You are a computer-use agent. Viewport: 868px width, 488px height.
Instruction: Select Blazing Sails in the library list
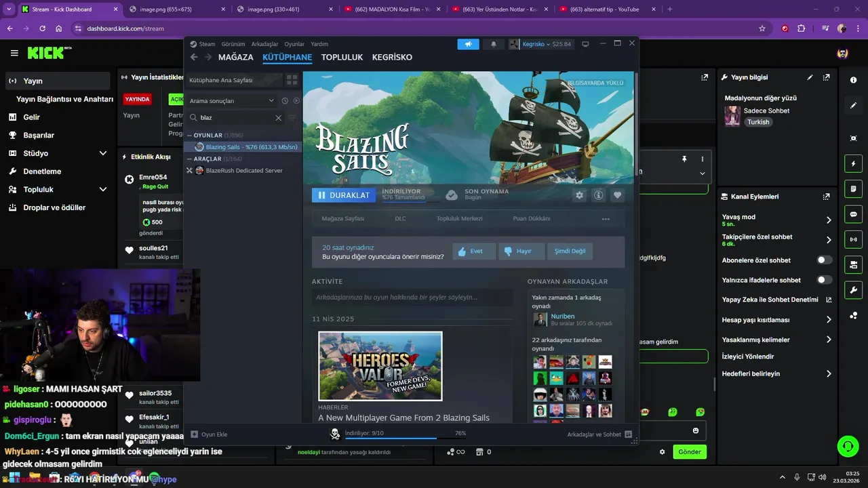point(243,147)
